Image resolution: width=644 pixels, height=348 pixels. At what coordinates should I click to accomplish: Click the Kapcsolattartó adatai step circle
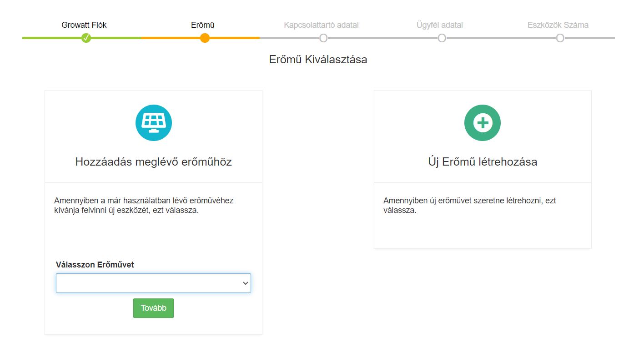pos(323,38)
